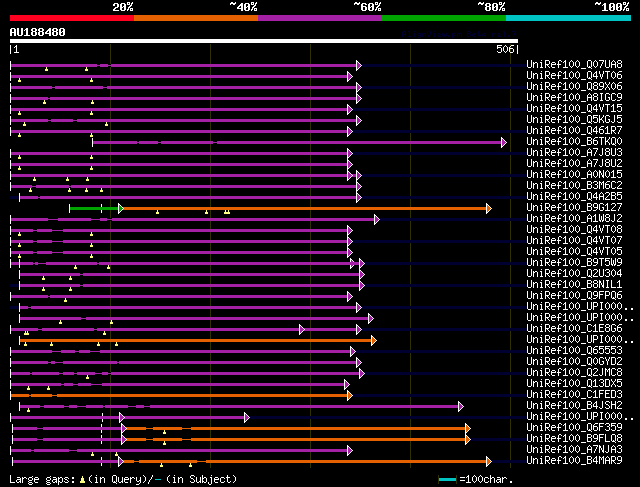Click the red 20% identity legend segment

72,18
